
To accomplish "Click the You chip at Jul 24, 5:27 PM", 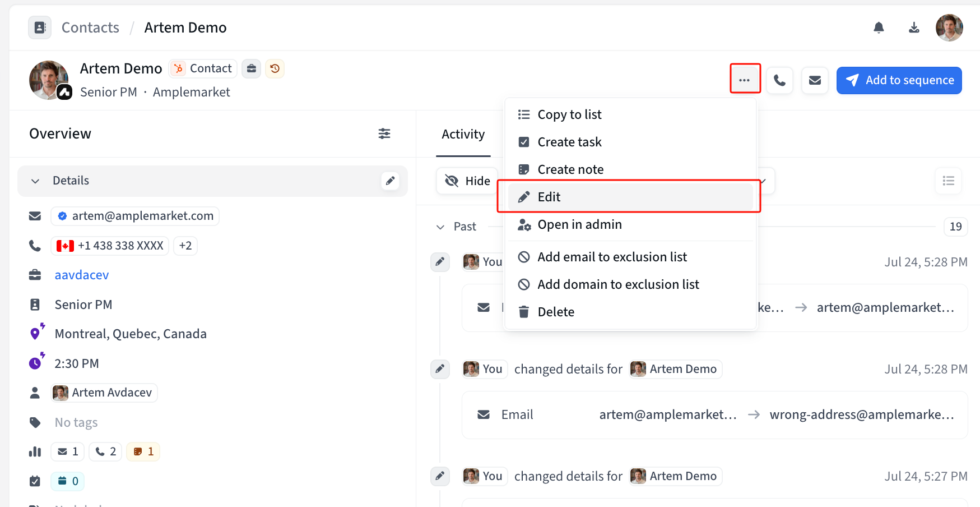I will [485, 476].
